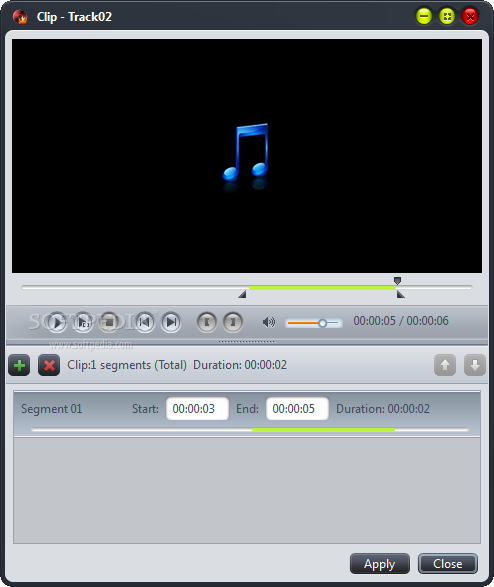
Task: Click the Close button
Action: coord(448,563)
